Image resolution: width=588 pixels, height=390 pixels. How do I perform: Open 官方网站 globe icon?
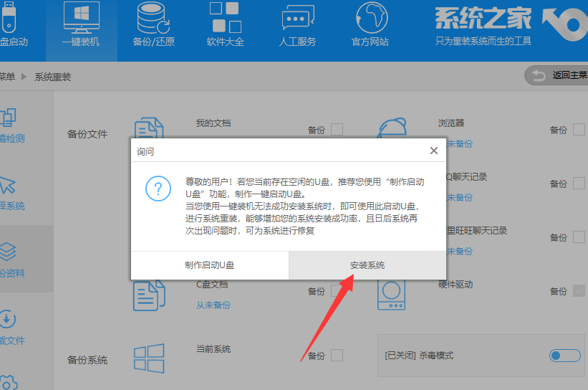370,17
